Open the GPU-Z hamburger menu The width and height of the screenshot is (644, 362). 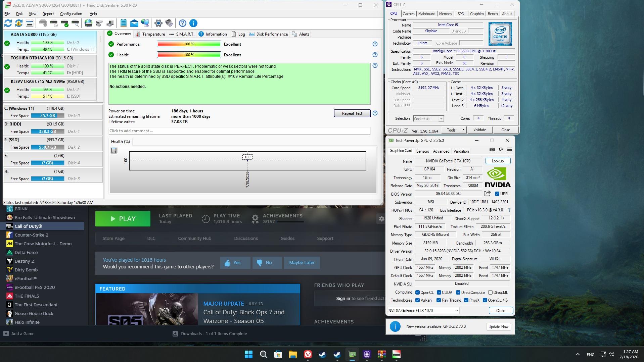[x=509, y=150]
